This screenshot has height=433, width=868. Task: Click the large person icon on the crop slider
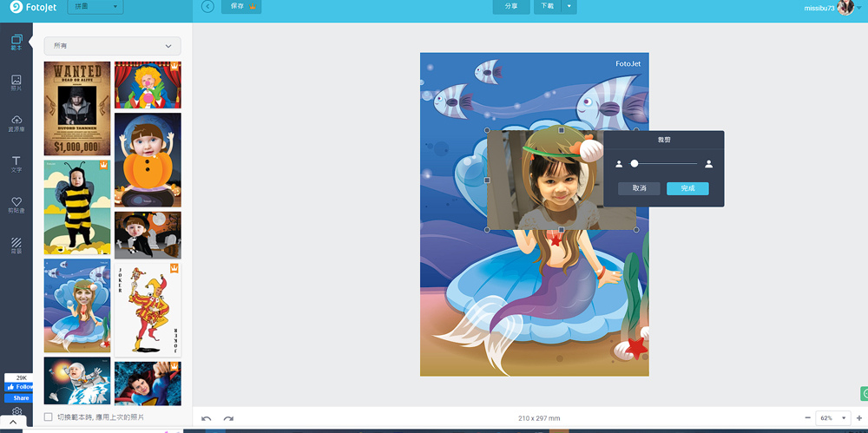[708, 164]
